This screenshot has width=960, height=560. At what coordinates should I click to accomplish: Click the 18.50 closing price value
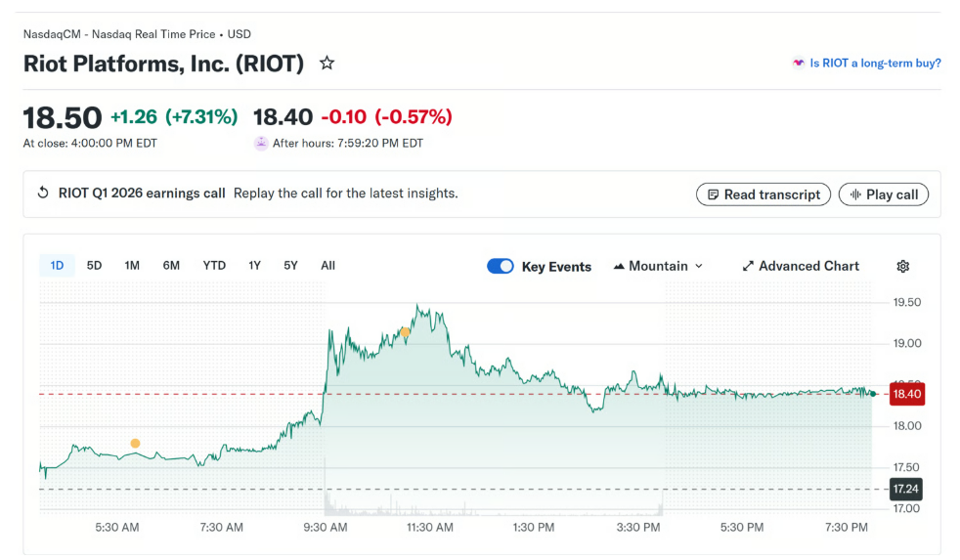(x=63, y=117)
